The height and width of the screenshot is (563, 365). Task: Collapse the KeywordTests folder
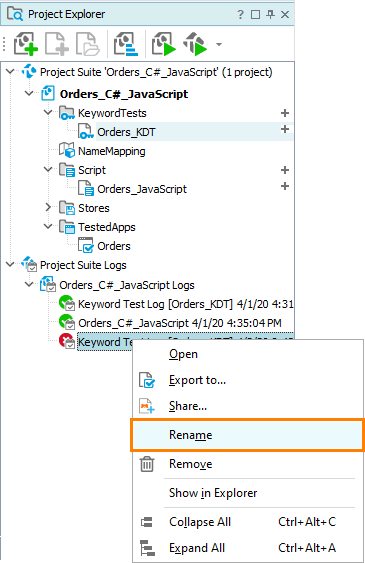tap(48, 113)
